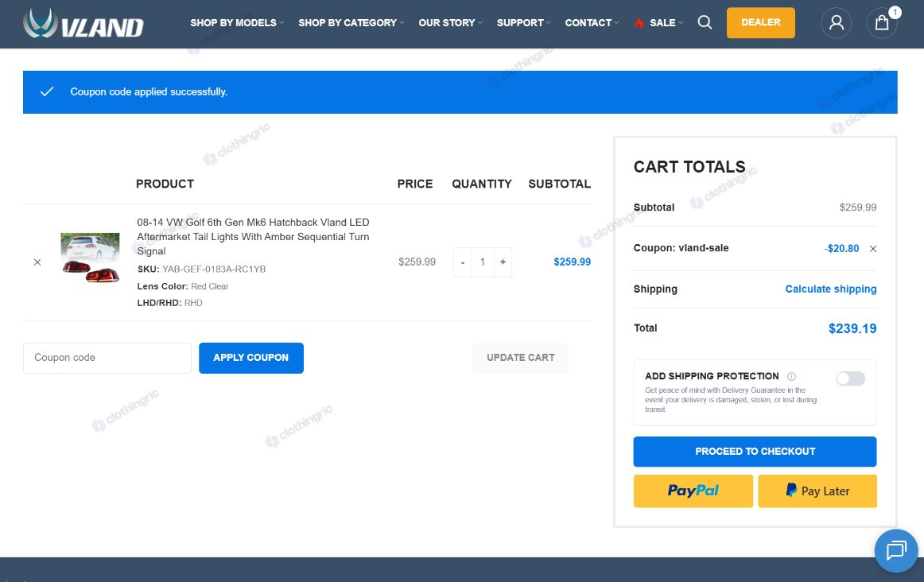Click the cart item count badge
This screenshot has width=924, height=582.
pyautogui.click(x=895, y=13)
